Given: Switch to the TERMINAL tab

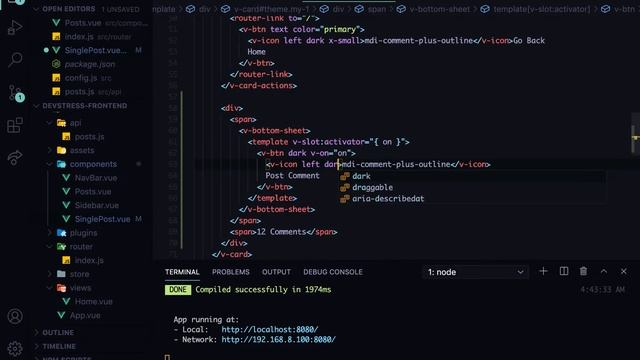Looking at the screenshot, I should point(182,272).
